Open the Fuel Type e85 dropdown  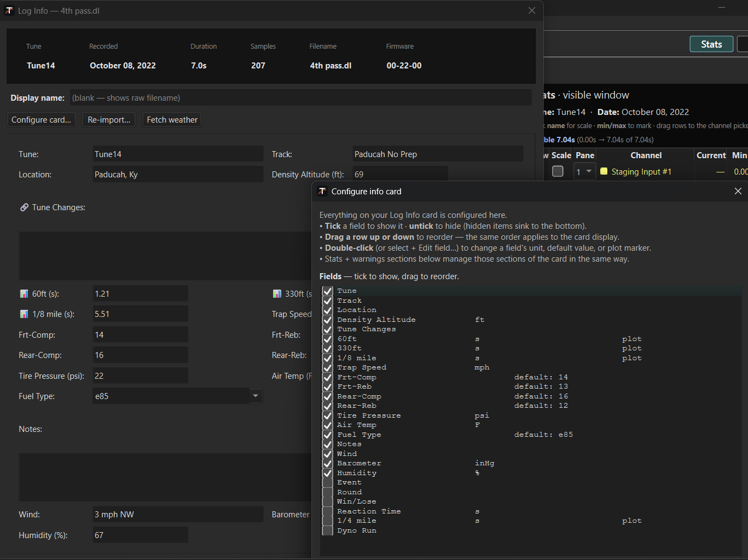point(256,396)
